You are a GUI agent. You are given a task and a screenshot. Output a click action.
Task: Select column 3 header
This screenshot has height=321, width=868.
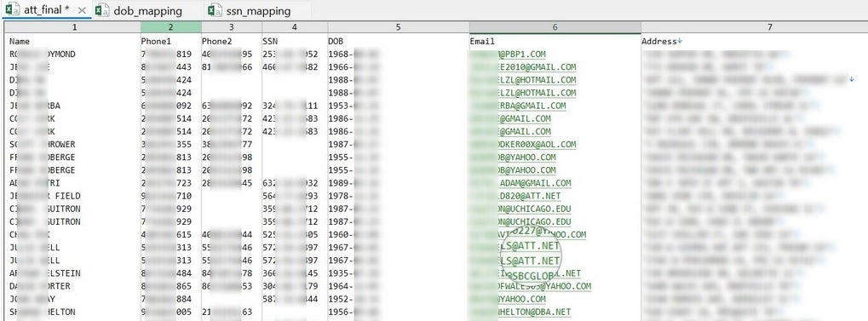click(232, 26)
